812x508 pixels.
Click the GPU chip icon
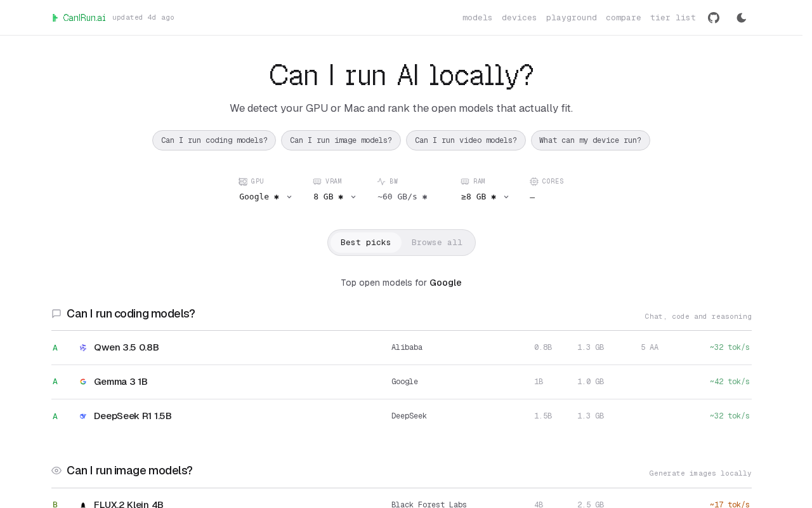point(243,182)
